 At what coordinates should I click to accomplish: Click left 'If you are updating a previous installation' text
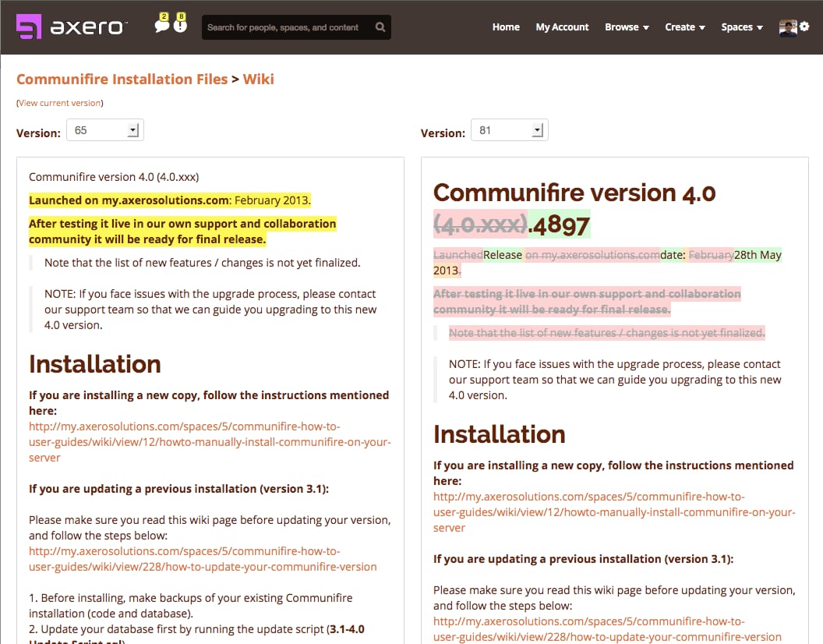click(x=179, y=489)
